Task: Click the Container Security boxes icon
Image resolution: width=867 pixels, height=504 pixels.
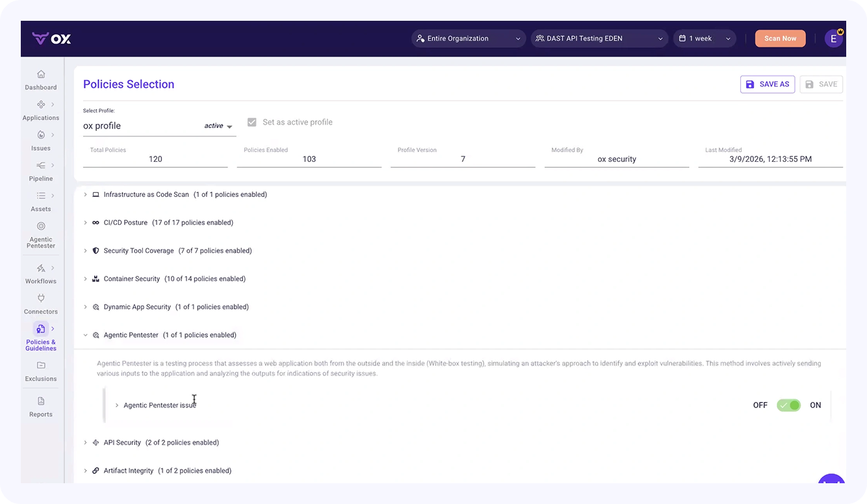Action: click(x=96, y=279)
